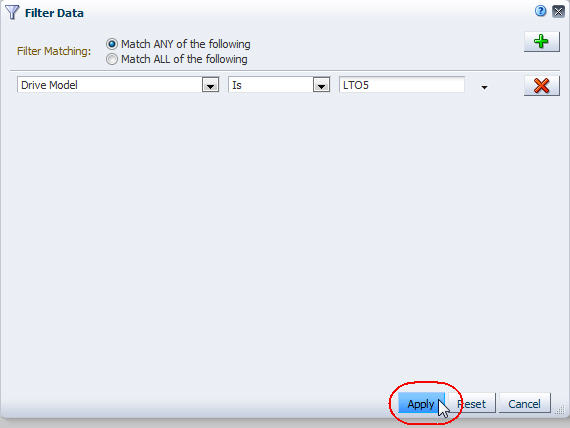
Task: Select the Match ALL radio button
Action: [112, 59]
